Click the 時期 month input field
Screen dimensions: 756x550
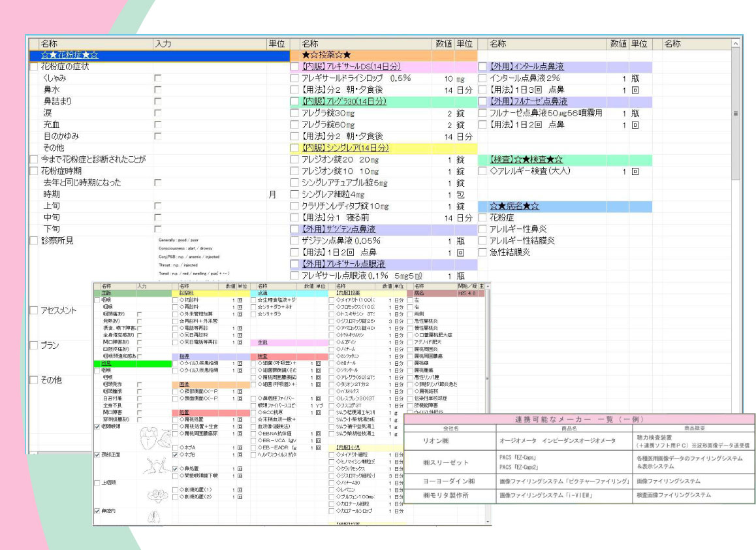[209, 195]
